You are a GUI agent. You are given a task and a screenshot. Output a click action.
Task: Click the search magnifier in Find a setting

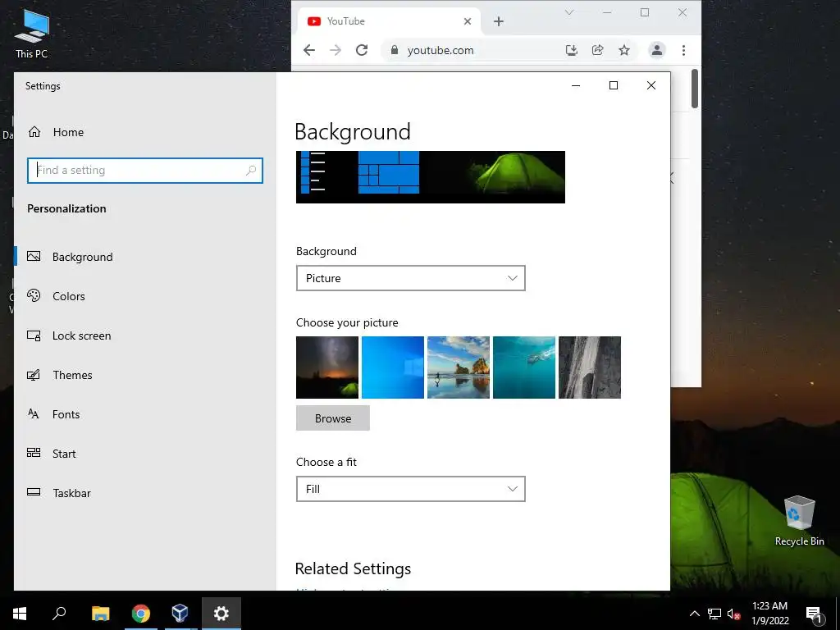pyautogui.click(x=251, y=171)
